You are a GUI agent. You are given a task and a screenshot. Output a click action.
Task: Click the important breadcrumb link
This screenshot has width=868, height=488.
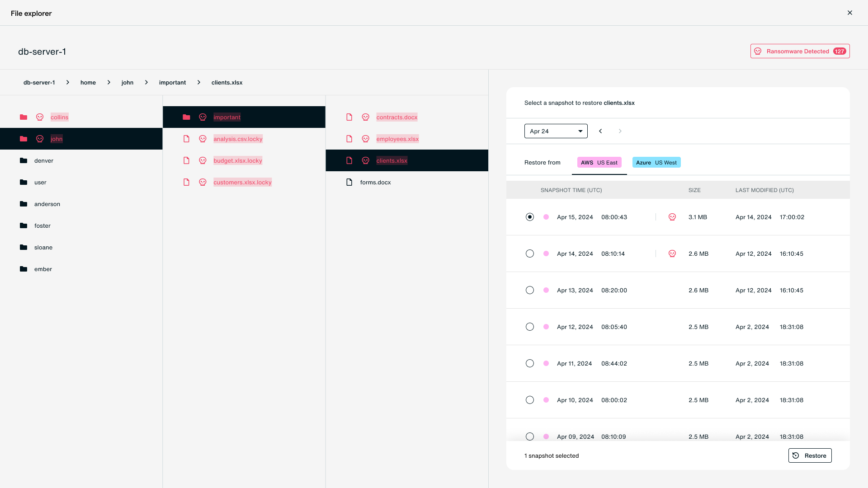point(172,82)
